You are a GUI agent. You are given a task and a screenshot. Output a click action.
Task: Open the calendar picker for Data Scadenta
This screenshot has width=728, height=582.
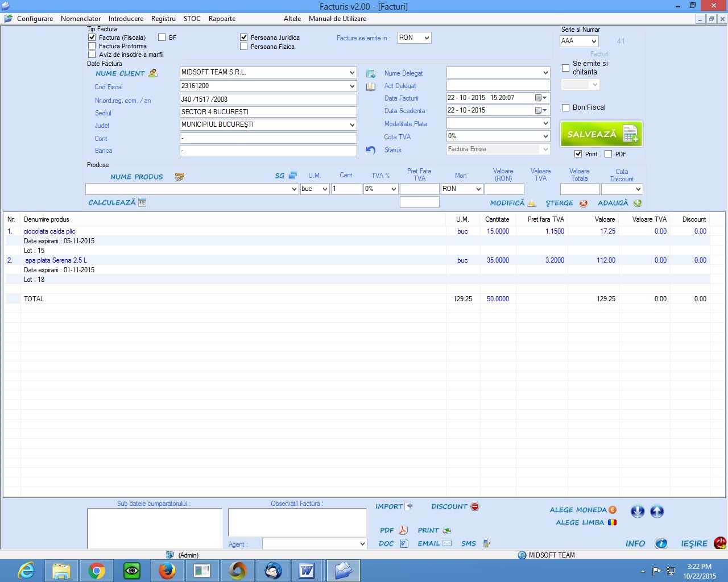(x=541, y=110)
